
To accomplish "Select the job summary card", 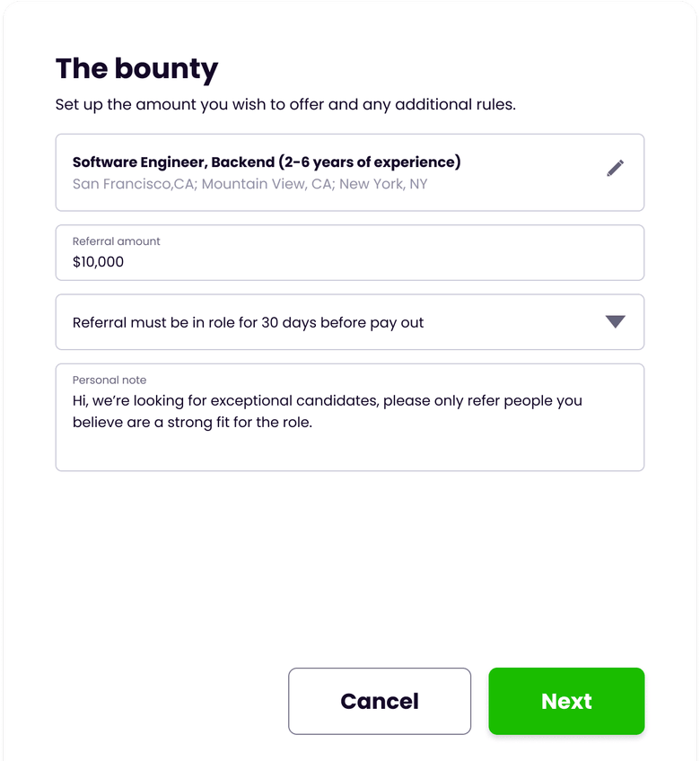I will (350, 172).
